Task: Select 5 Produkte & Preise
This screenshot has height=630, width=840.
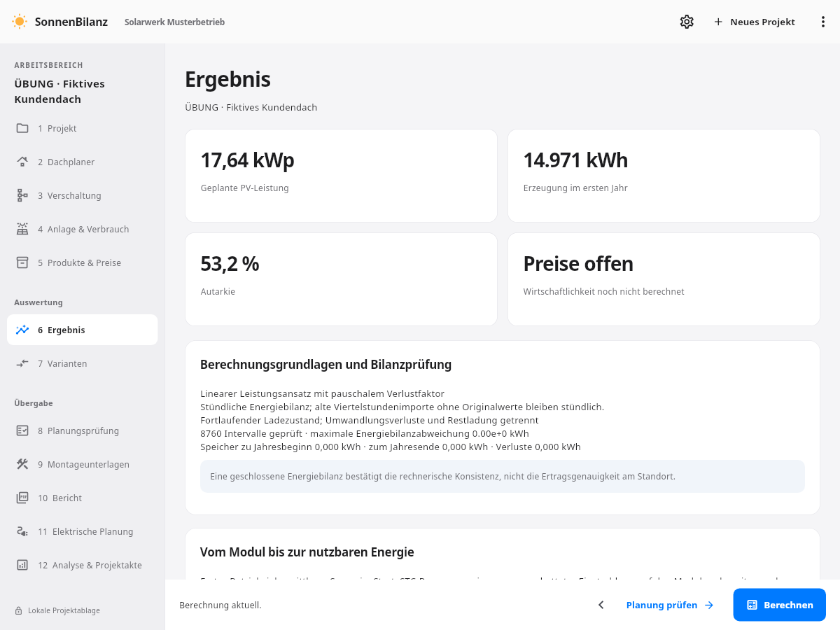Action: tap(83, 262)
